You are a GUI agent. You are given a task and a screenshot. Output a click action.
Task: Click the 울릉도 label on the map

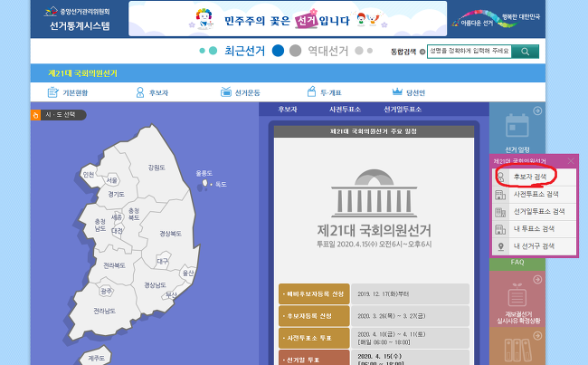[x=204, y=173]
